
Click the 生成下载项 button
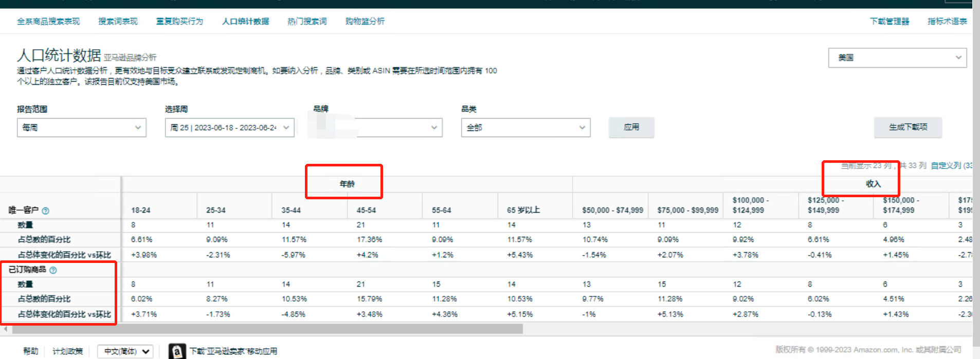[908, 127]
